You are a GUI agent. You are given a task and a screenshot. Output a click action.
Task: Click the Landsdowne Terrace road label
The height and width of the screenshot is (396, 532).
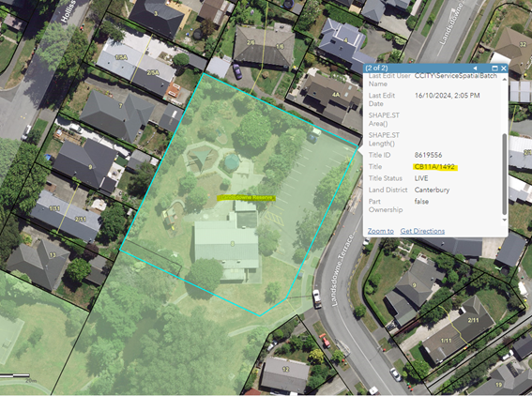pyautogui.click(x=342, y=270)
